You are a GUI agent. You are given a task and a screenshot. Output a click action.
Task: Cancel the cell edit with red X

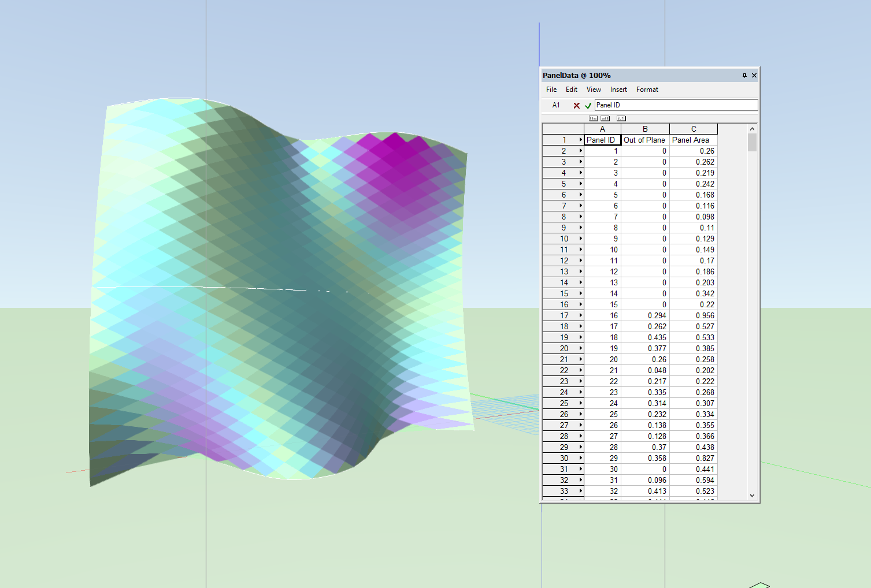[x=576, y=106]
